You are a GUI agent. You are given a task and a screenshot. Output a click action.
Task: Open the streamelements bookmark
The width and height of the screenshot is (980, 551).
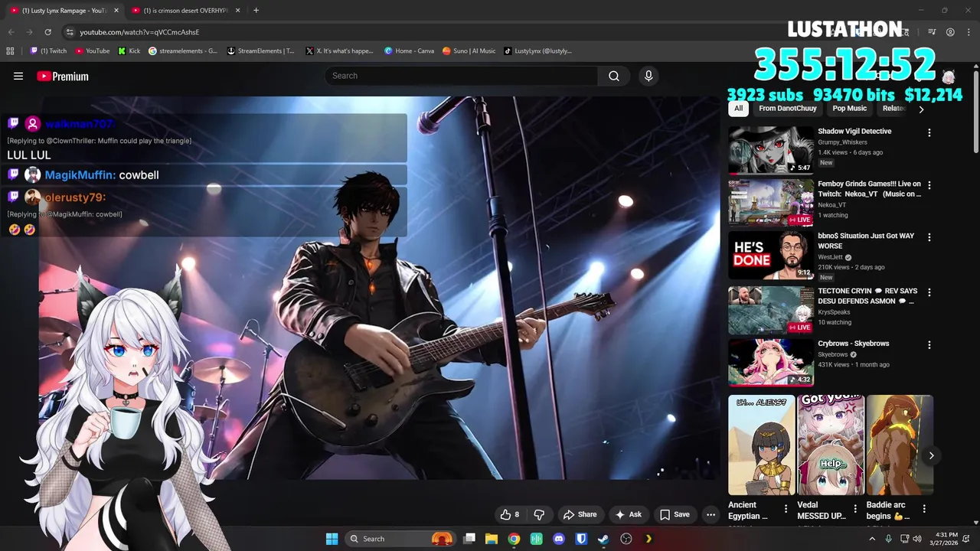click(183, 51)
